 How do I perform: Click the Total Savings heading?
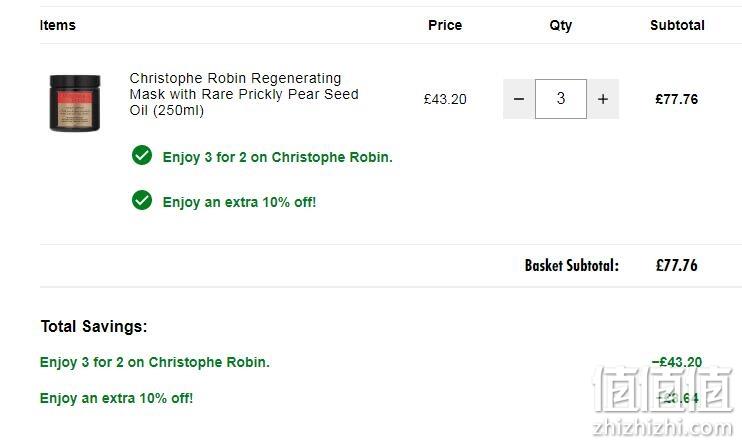tap(94, 327)
